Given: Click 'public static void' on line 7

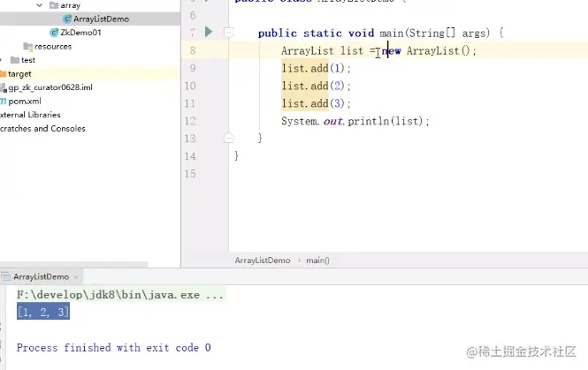Looking at the screenshot, I should (x=317, y=33).
